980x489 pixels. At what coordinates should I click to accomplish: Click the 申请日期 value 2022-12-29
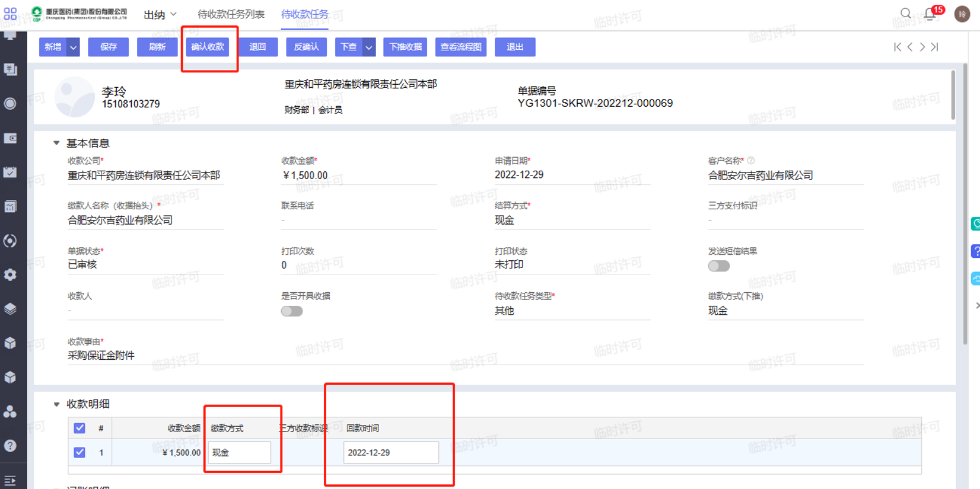pos(519,175)
